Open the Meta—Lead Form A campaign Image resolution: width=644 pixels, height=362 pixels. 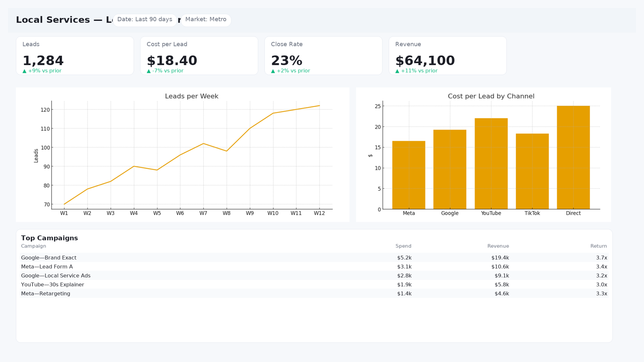[x=314, y=267]
